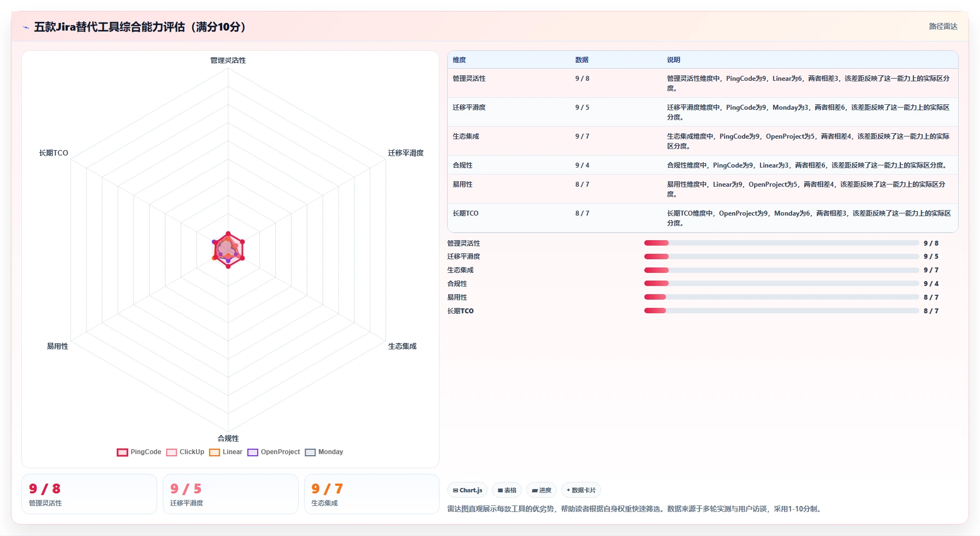The image size is (980, 536).
Task: Click the 管理灵活性 radar axis label
Action: click(x=228, y=61)
